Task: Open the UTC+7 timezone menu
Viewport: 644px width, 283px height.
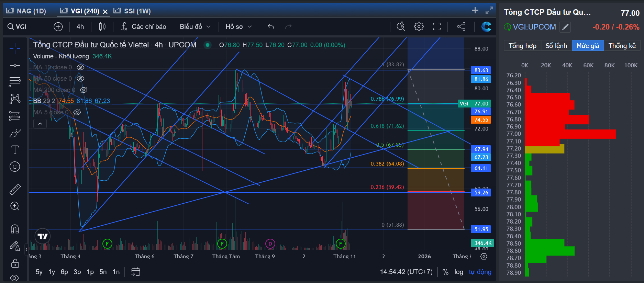Action: (x=406, y=272)
